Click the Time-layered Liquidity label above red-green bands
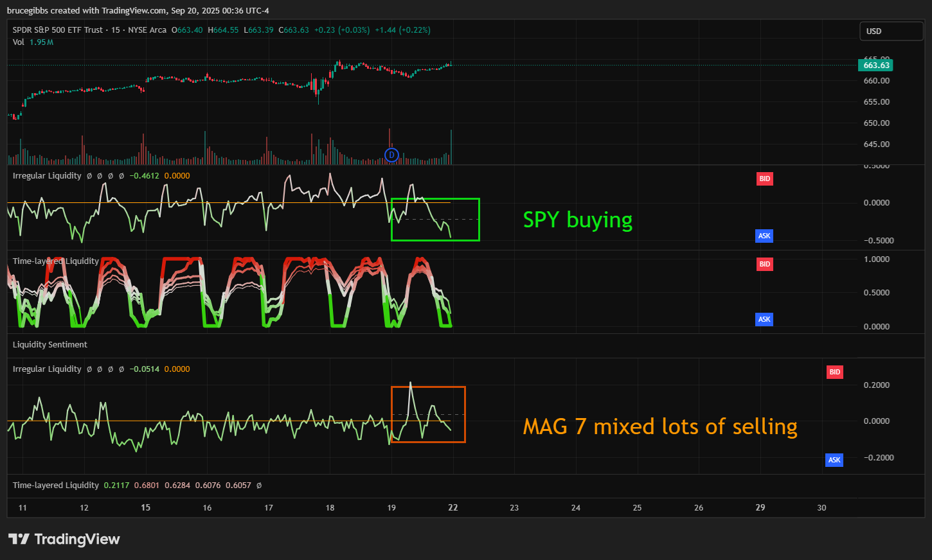Viewport: 932px width, 560px height. (56, 261)
